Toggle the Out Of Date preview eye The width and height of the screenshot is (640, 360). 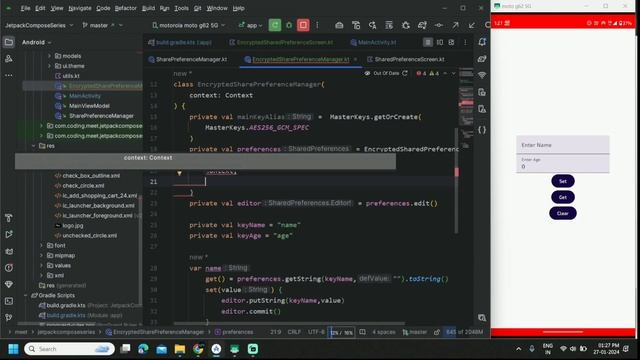pos(367,73)
